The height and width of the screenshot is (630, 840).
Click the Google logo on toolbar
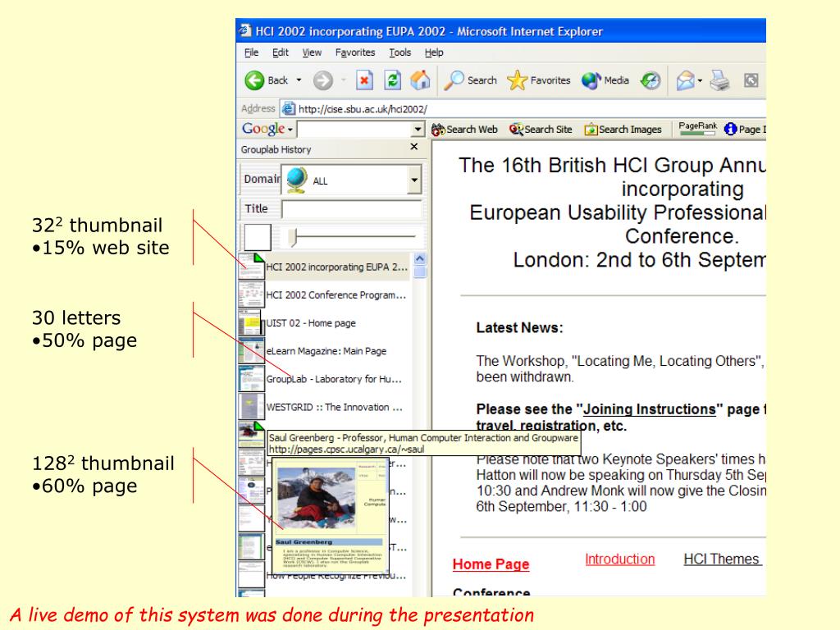[x=263, y=129]
